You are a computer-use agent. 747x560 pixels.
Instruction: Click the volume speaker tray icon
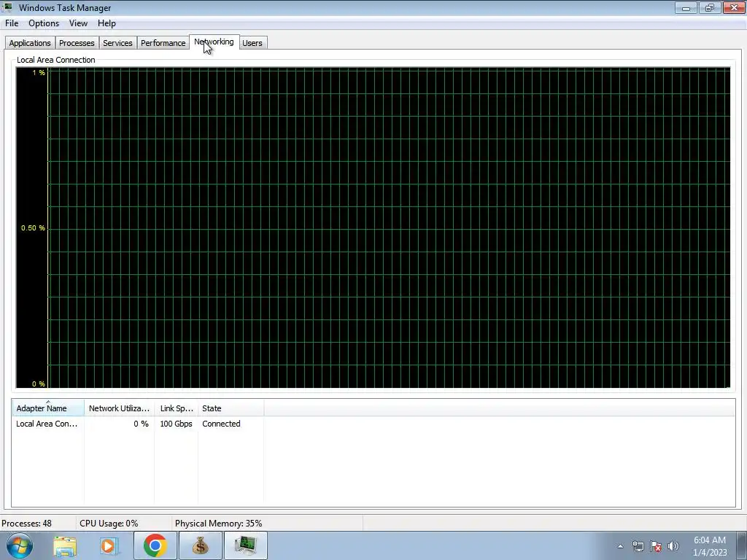673,546
